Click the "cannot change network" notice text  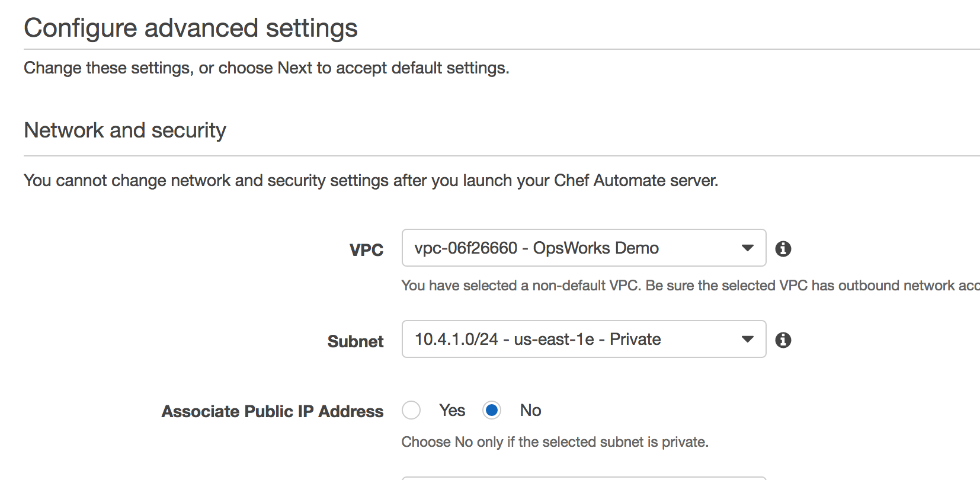371,180
